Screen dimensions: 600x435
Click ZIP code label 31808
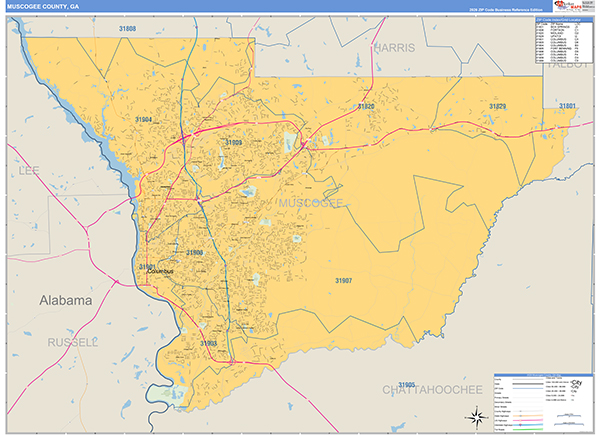coord(127,29)
